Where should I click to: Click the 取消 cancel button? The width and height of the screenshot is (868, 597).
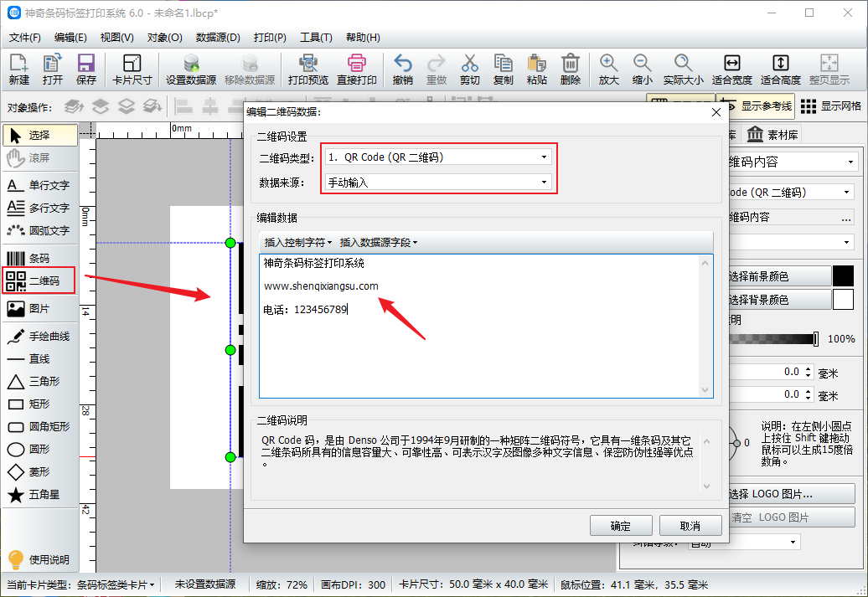[690, 526]
